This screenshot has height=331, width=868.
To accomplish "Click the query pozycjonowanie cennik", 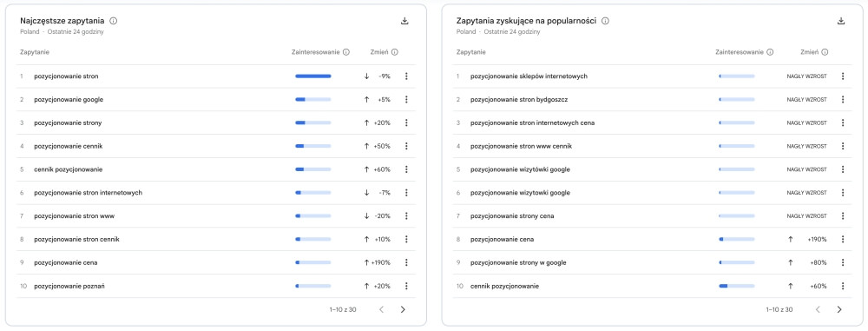I will (x=68, y=146).
